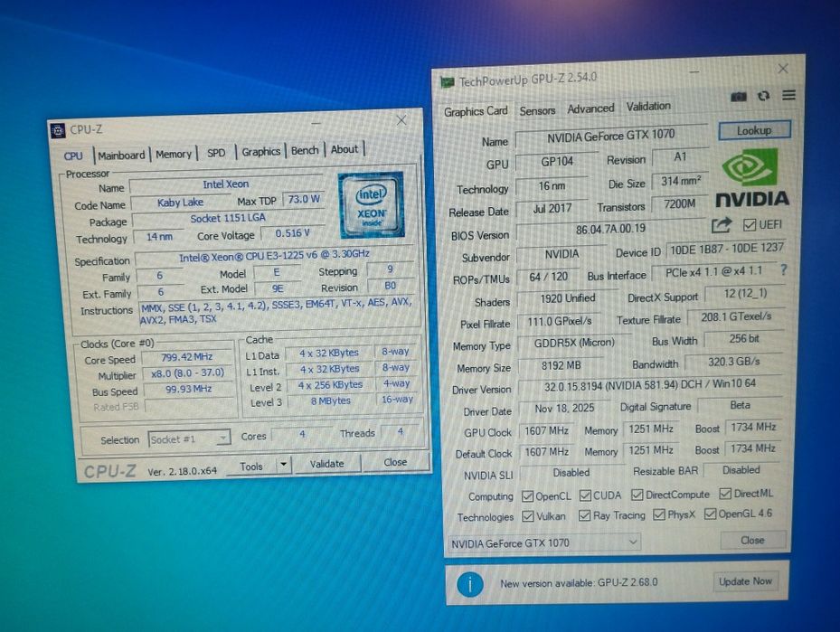
Task: Click the Level 3 cache value 8 MBytes
Action: 330,401
